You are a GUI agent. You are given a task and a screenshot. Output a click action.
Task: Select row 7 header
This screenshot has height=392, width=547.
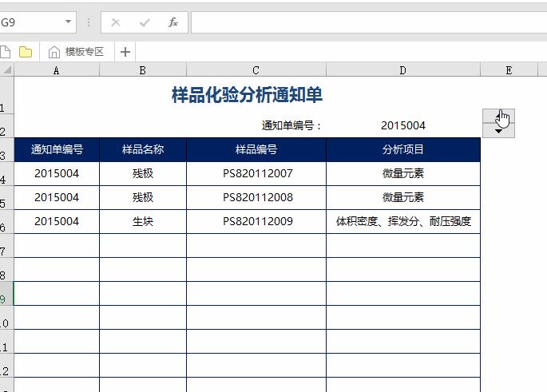click(x=6, y=246)
